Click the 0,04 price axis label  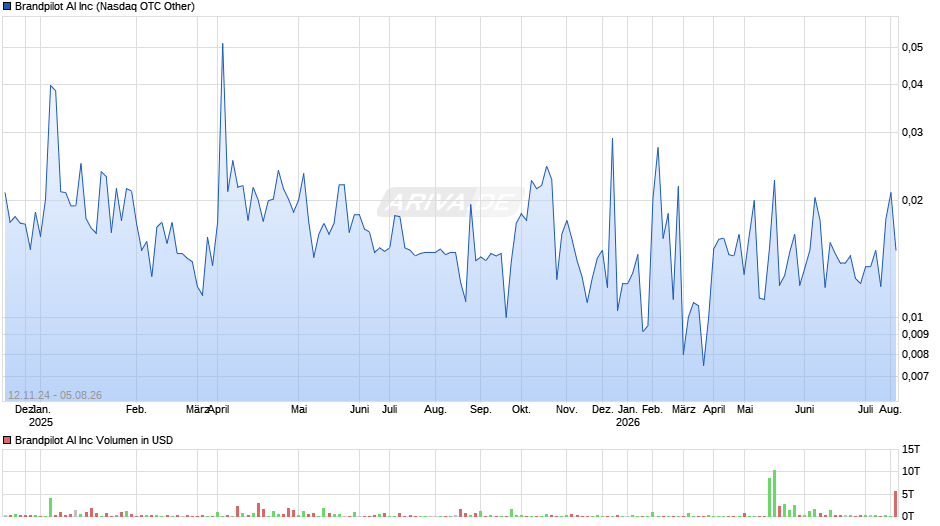912,85
